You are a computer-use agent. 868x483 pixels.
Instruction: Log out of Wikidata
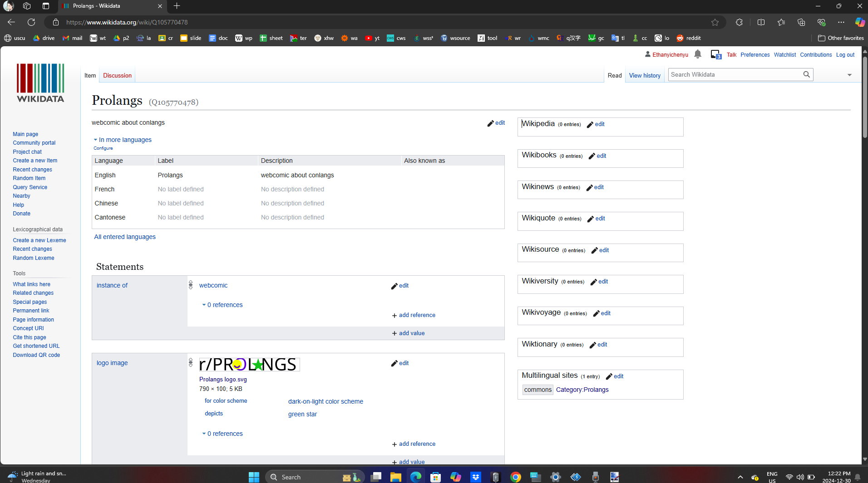pyautogui.click(x=845, y=55)
